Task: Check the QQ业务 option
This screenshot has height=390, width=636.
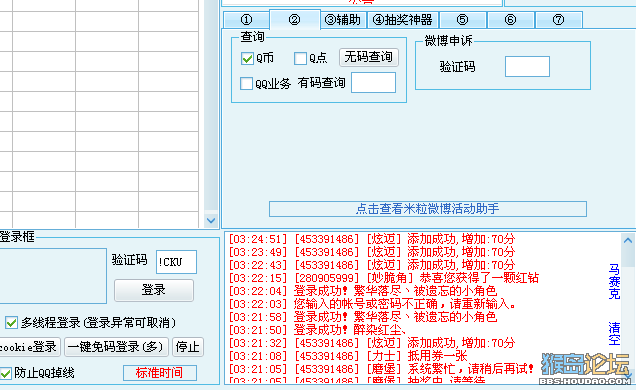Action: [246, 84]
